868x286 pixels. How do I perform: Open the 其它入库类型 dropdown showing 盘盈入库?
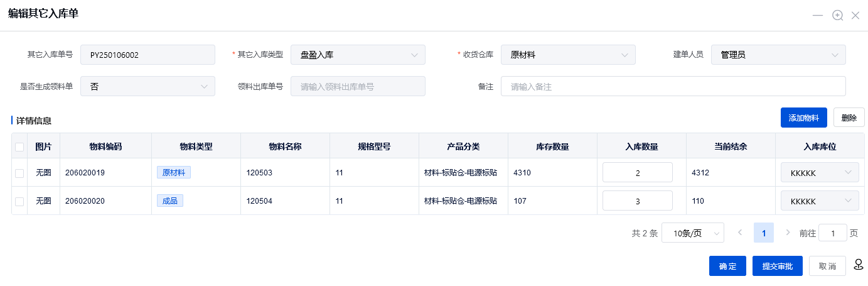pyautogui.click(x=358, y=55)
